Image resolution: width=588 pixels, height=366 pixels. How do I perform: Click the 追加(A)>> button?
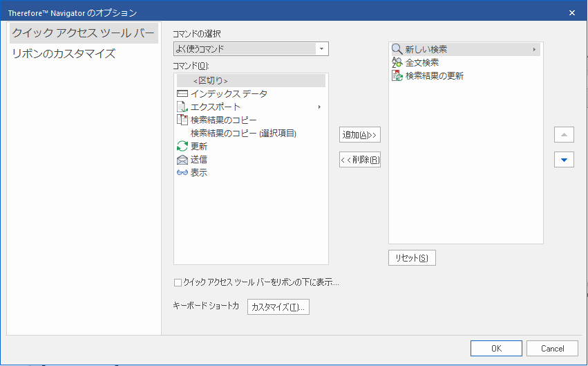tap(359, 135)
